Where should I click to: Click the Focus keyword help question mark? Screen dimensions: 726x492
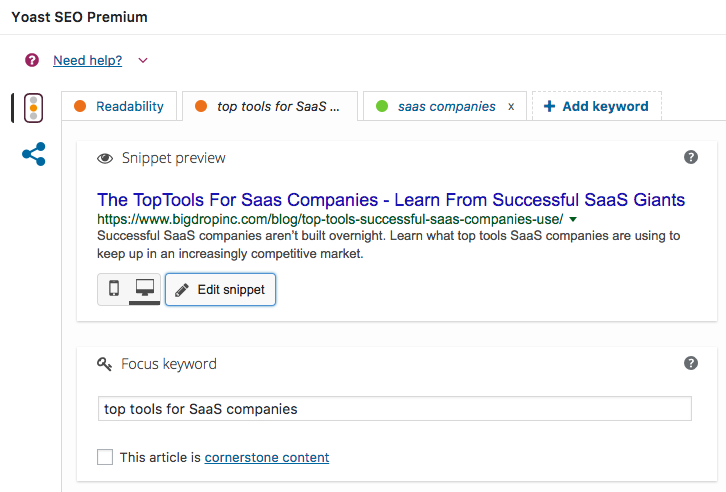[x=691, y=363]
